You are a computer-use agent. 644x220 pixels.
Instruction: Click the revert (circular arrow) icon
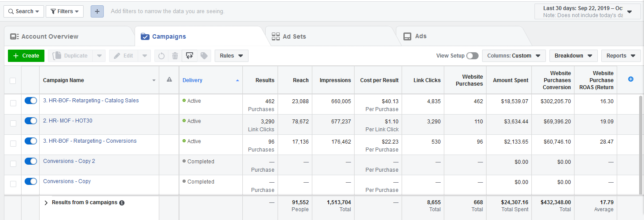coord(161,56)
